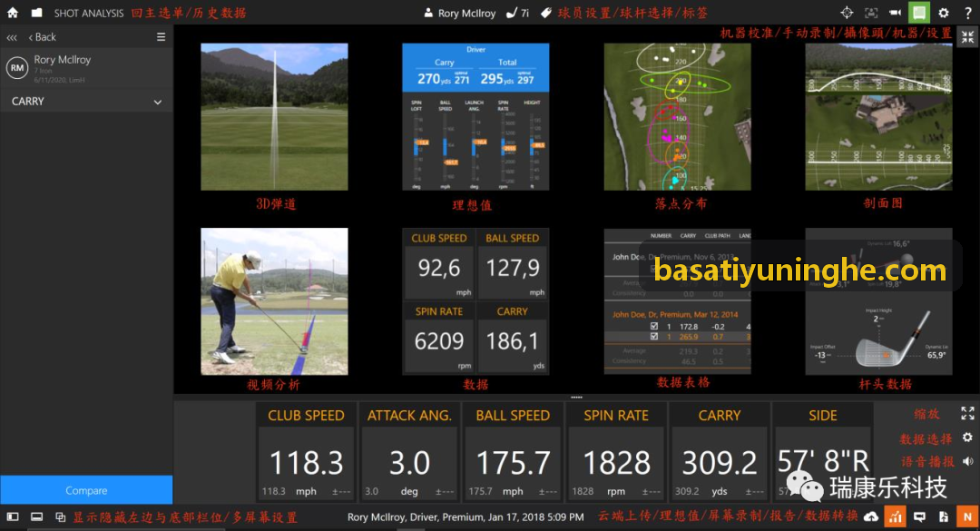Image resolution: width=980 pixels, height=531 pixels.
Task: Open the crosshair calibration icon
Action: (847, 13)
